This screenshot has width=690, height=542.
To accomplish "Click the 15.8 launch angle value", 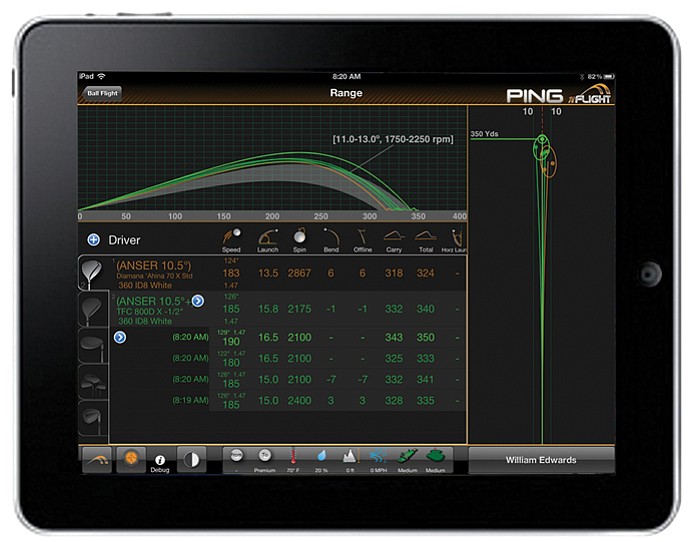I will coord(268,309).
